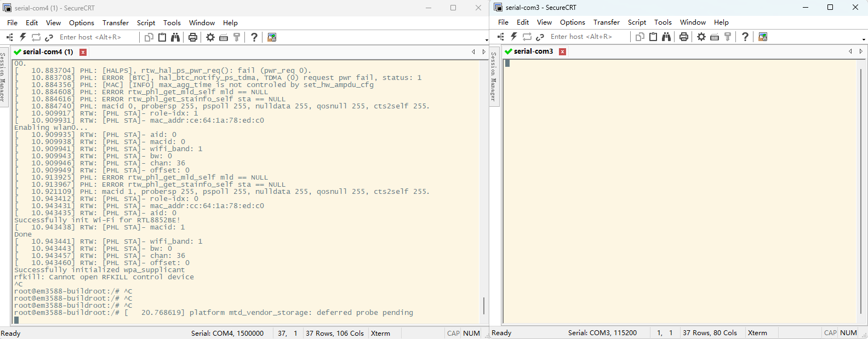The height and width of the screenshot is (339, 868).
Task: Open Options menu in serial-com4 window
Action: [x=82, y=23]
